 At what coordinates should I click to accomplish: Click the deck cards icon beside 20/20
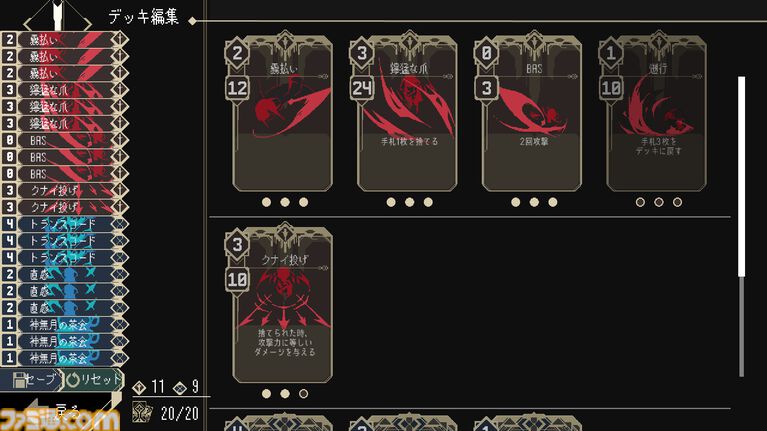pyautogui.click(x=143, y=413)
